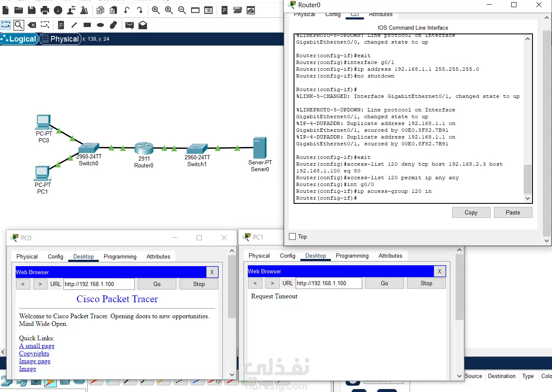
Task: Click the Undo arrow icon
Action: tap(127, 10)
